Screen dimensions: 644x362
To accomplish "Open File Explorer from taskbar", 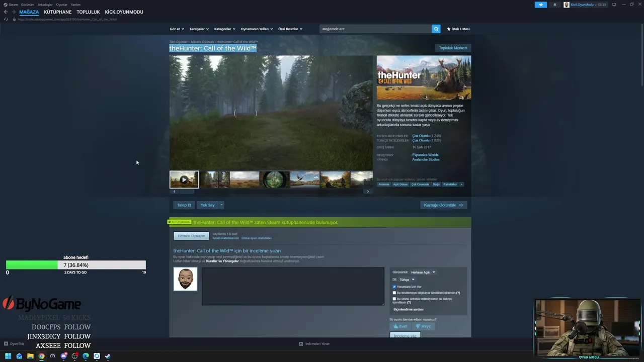I will [30, 356].
